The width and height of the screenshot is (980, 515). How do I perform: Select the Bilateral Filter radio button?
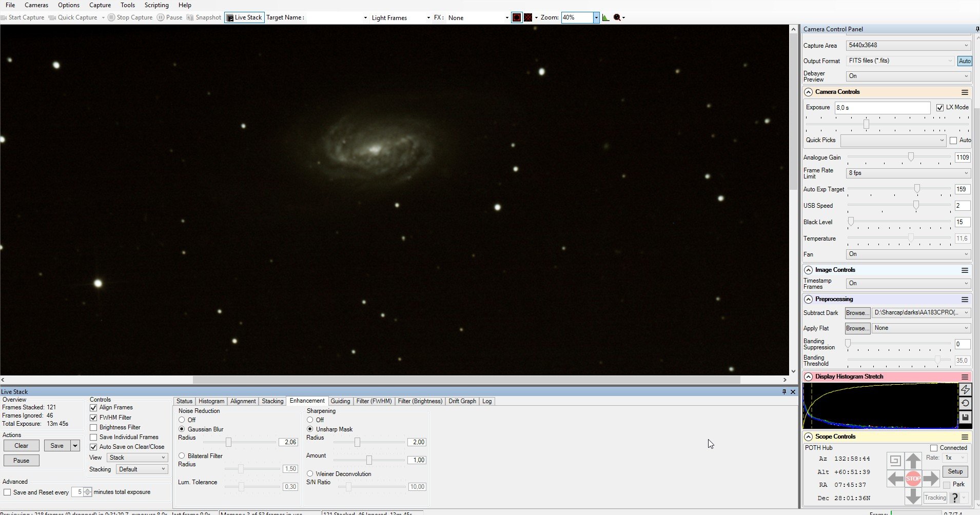[x=182, y=456]
